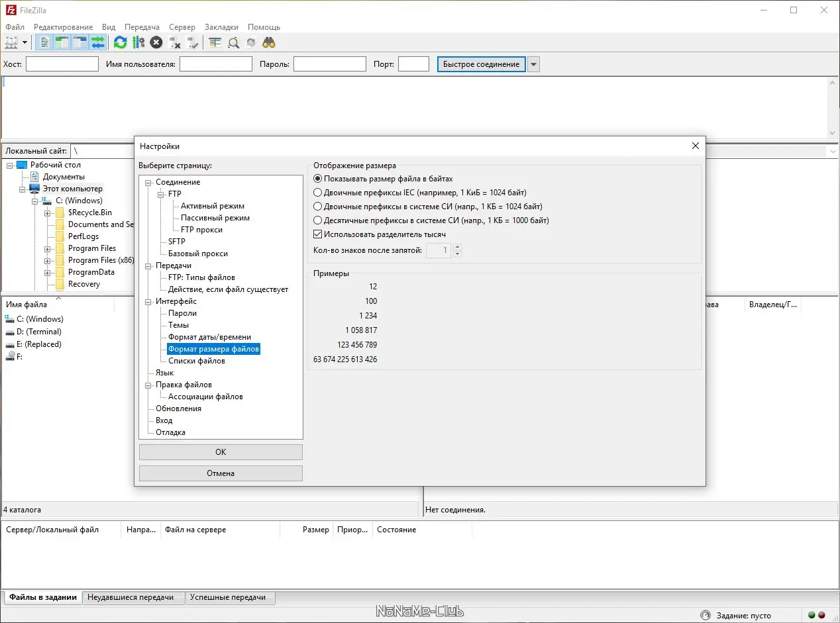The width and height of the screenshot is (840, 623).
Task: Click the Хост input field
Action: coord(62,64)
